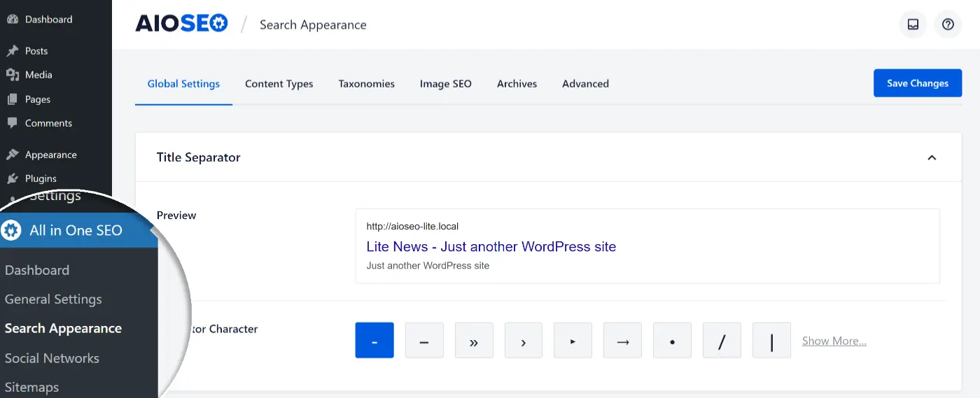Select the bullet dot separator
Viewport: 980px width, 398px height.
click(x=673, y=340)
